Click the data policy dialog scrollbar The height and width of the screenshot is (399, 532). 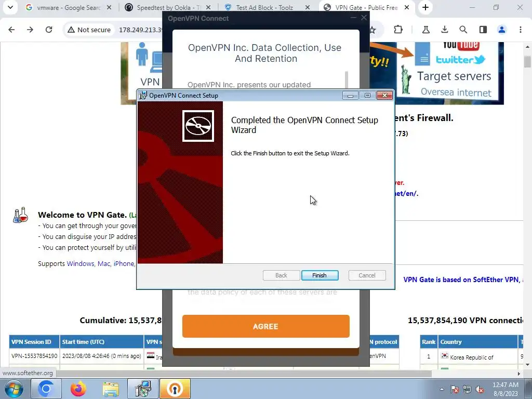coord(346,79)
